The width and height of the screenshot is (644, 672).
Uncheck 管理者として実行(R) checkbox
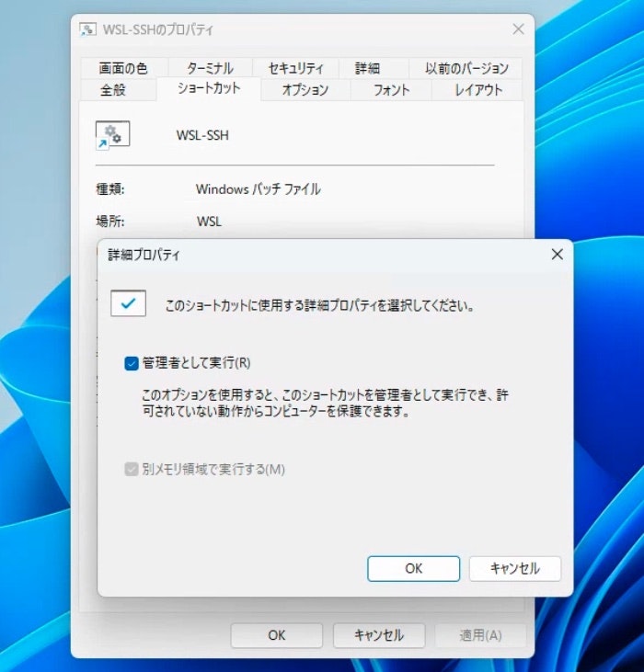tap(132, 363)
